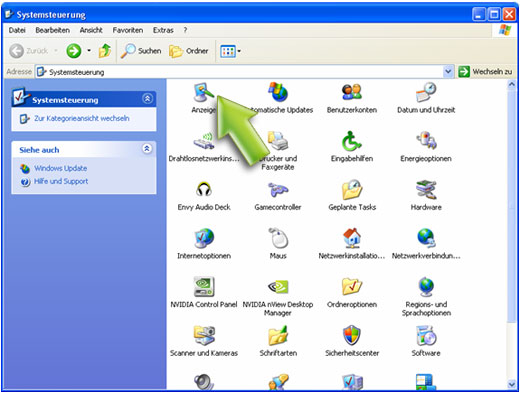Click Zur Kategorieansicht wechseln link
520x393 pixels.
pyautogui.click(x=82, y=118)
